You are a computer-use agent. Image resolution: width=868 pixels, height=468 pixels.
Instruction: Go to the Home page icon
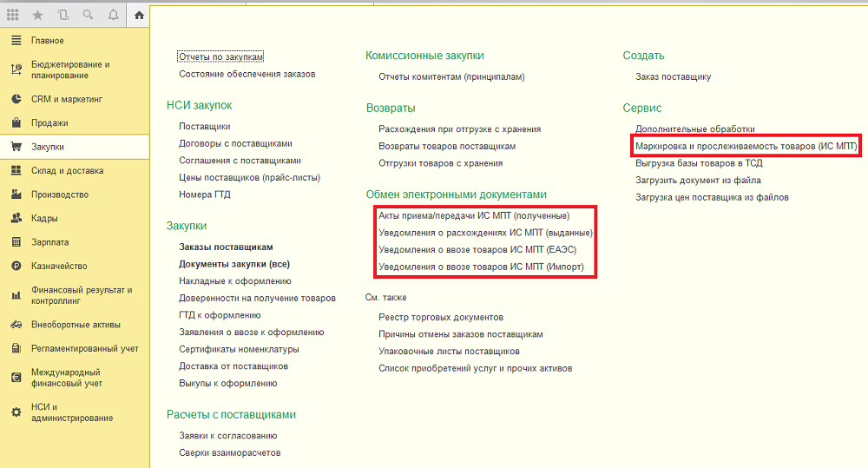(139, 15)
